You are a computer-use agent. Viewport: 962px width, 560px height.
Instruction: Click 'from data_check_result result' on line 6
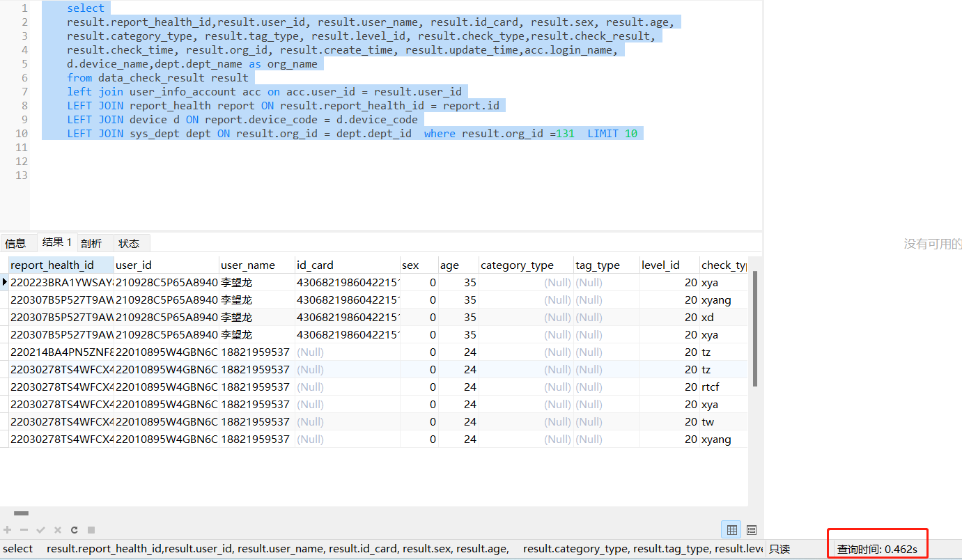[157, 78]
